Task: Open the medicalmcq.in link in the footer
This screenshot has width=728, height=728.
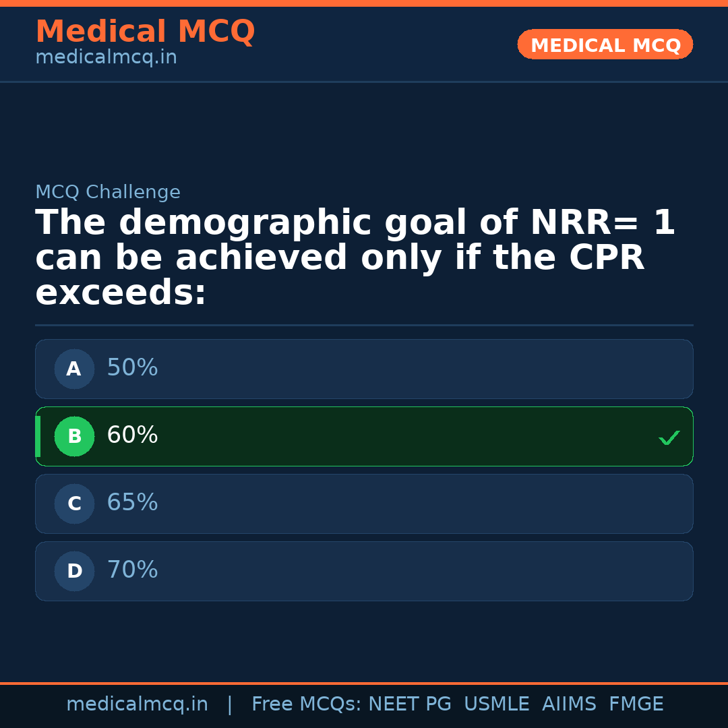Action: point(137,704)
